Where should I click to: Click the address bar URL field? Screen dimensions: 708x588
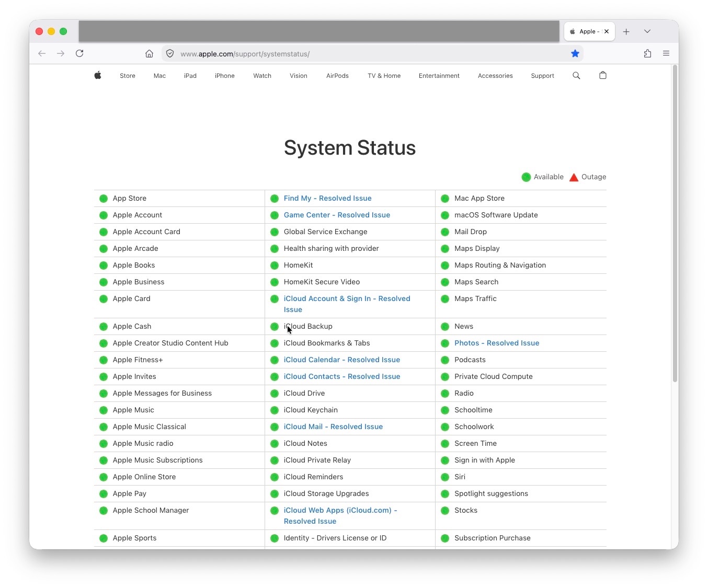[371, 53]
